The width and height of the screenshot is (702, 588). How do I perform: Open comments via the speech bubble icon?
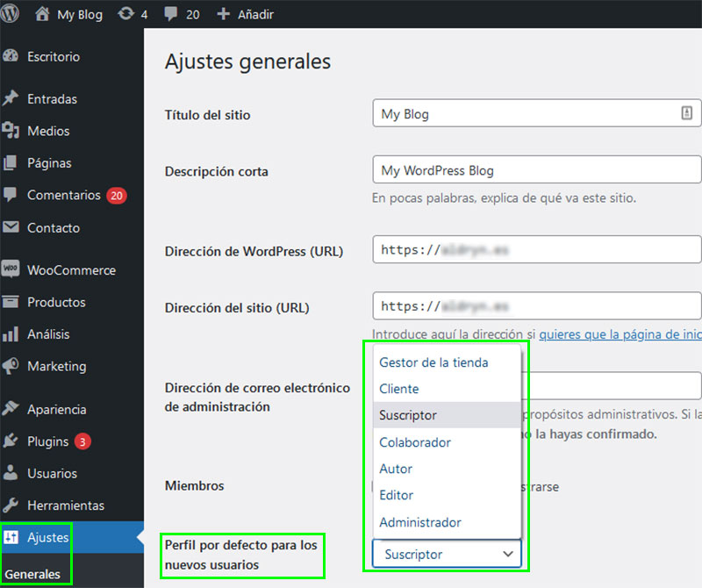coord(170,14)
